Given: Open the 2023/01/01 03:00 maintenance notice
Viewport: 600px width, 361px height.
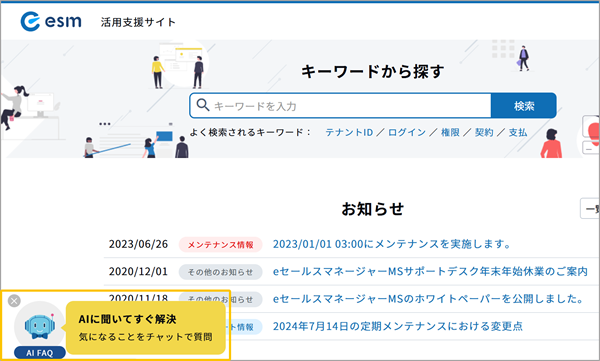Looking at the screenshot, I should [391, 244].
